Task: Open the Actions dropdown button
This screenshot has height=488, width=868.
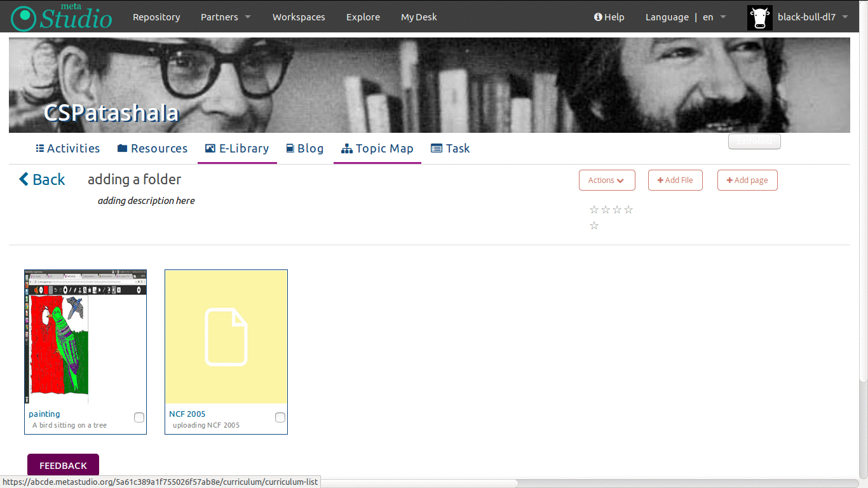Action: point(606,180)
